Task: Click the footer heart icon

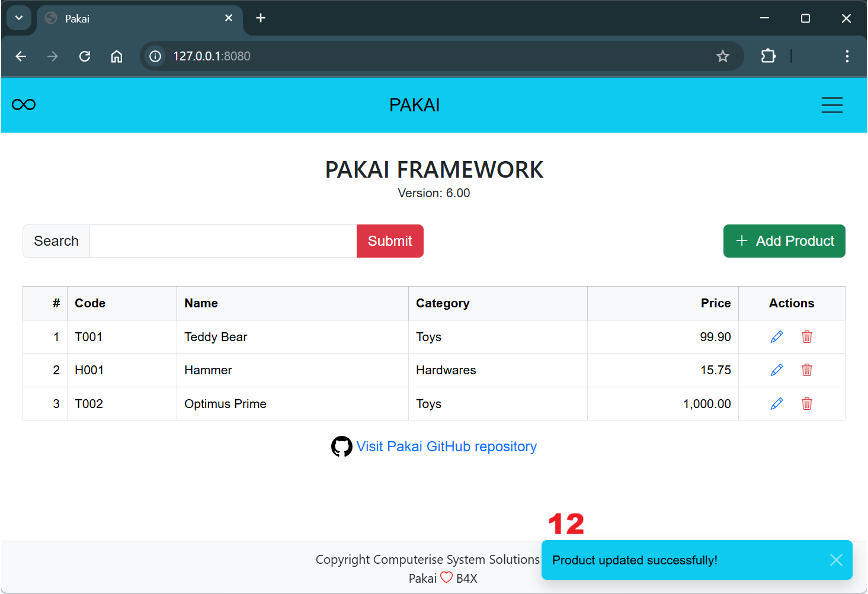Action: coord(447,578)
